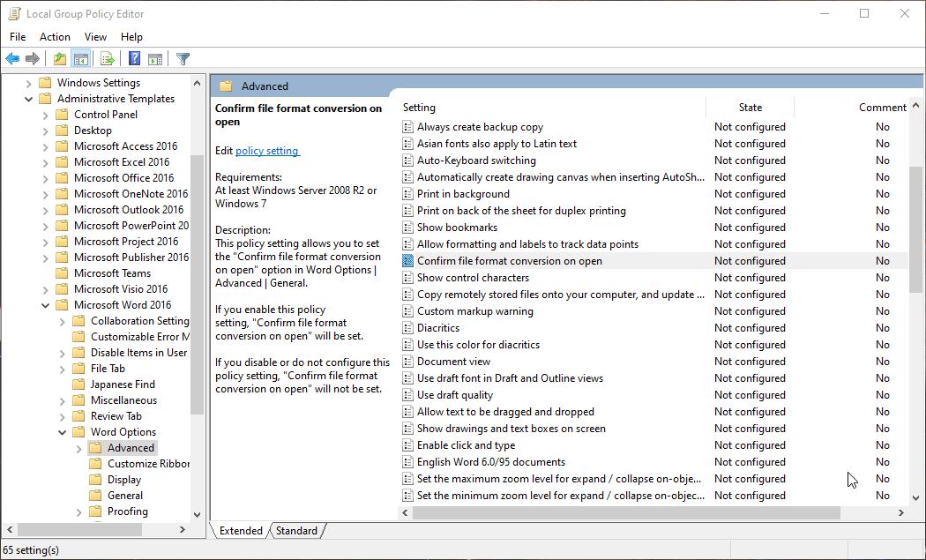Expand the File Tab tree node
Image resolution: width=926 pixels, height=560 pixels.
(63, 370)
